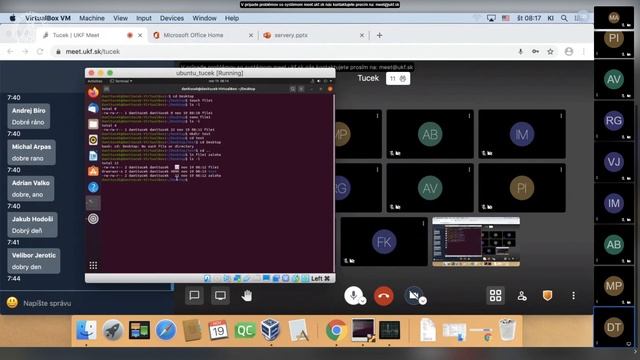Open the Apple menu
This screenshot has width=640, height=360.
click(13, 18)
